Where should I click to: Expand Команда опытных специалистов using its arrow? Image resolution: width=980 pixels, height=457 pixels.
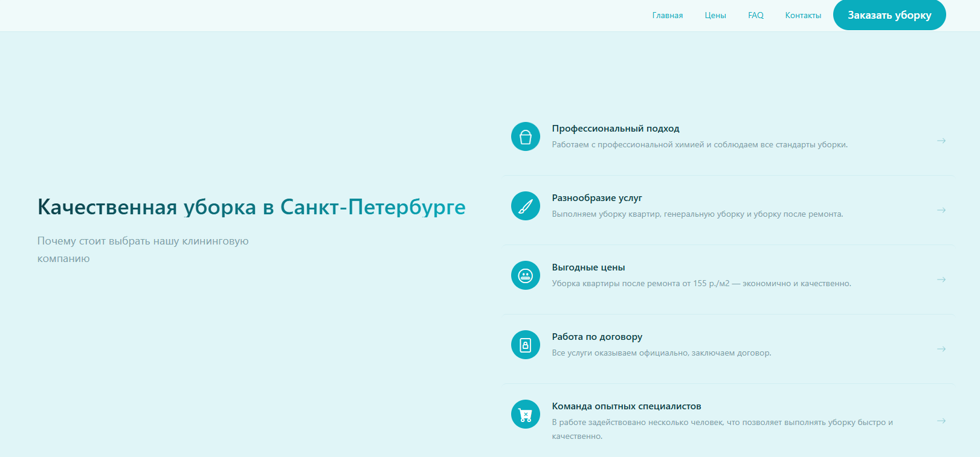[x=941, y=421]
